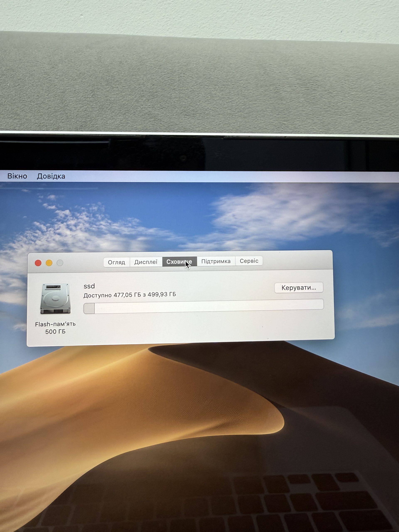
Task: Click the greyed-out zoom button in the title bar
Action: point(60,263)
